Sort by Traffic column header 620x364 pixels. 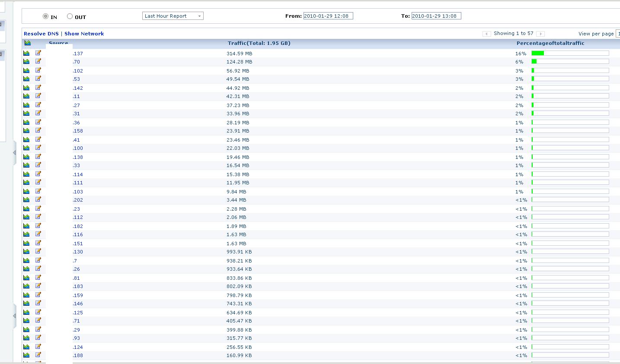[259, 43]
